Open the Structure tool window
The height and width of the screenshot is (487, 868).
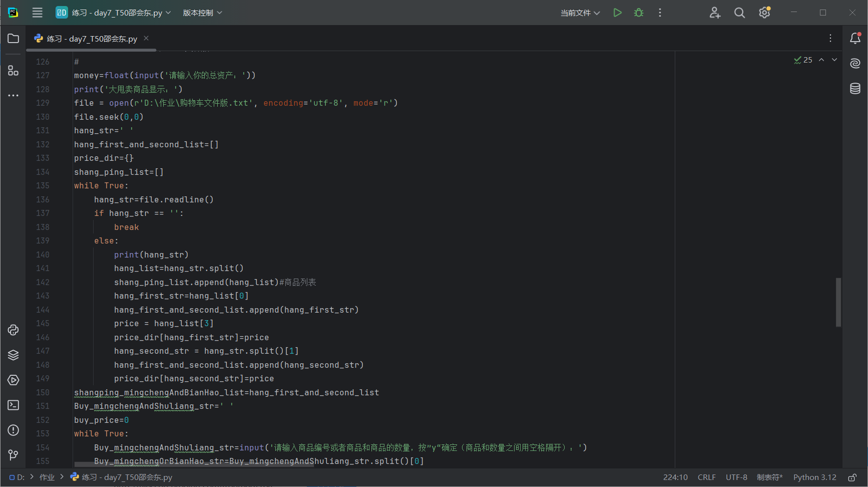click(x=14, y=71)
